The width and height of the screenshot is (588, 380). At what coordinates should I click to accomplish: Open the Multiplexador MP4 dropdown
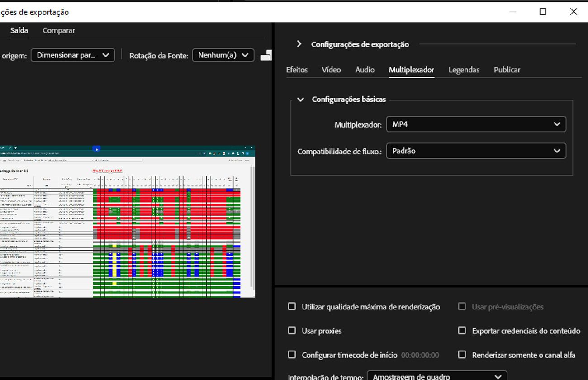(476, 124)
